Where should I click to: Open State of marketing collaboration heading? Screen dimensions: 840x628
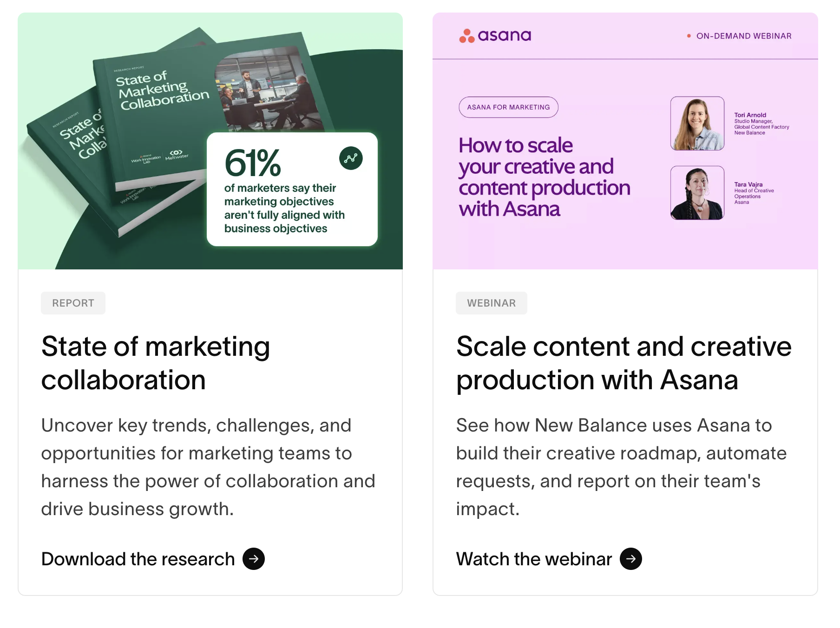pyautogui.click(x=156, y=363)
